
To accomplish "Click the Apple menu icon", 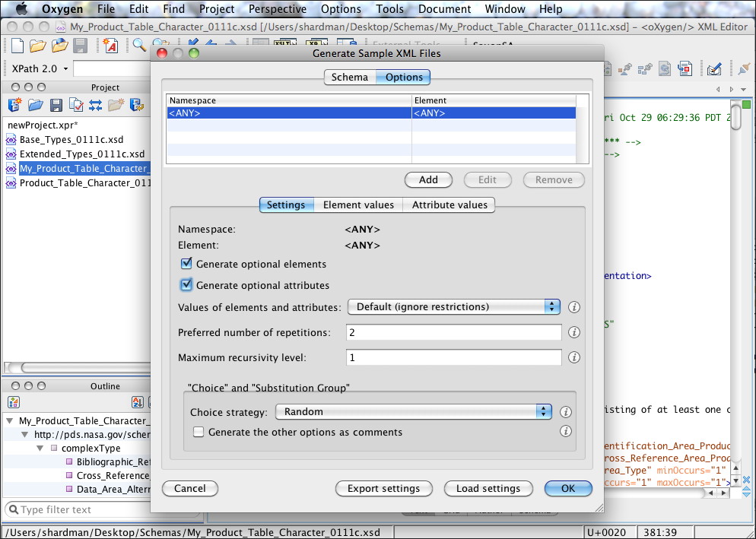I will [22, 8].
